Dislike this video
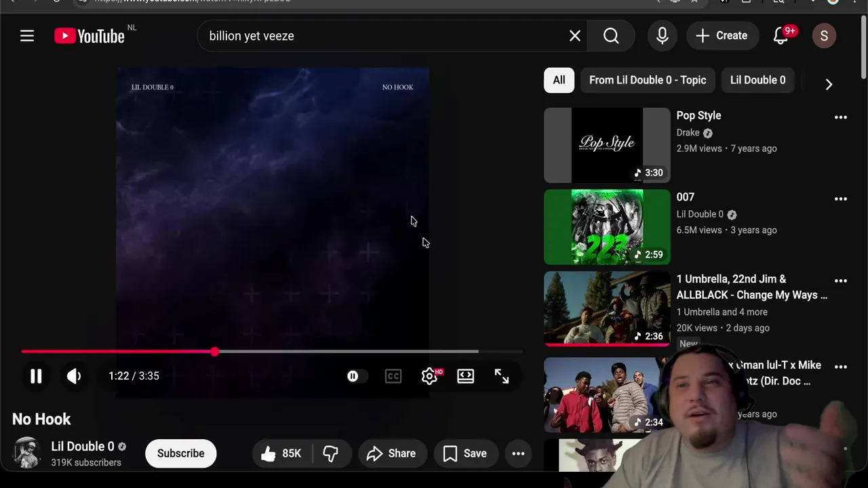The image size is (868, 488). (331, 453)
